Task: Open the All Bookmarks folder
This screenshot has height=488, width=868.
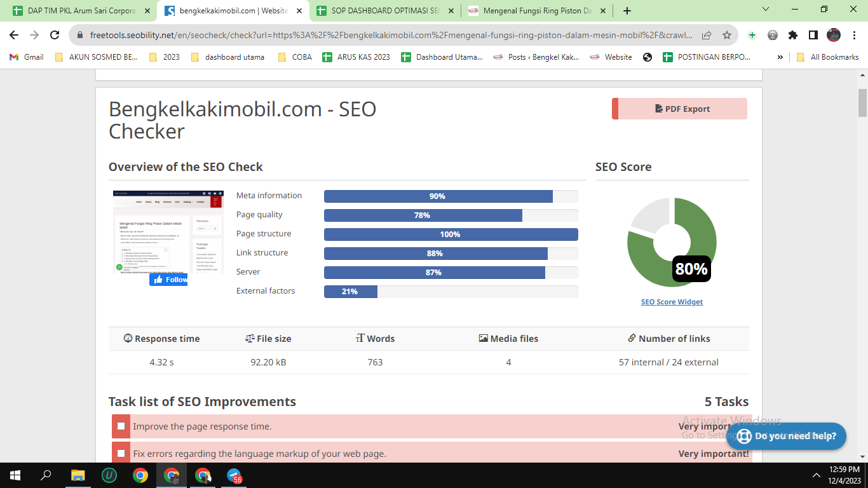Action: (x=827, y=57)
